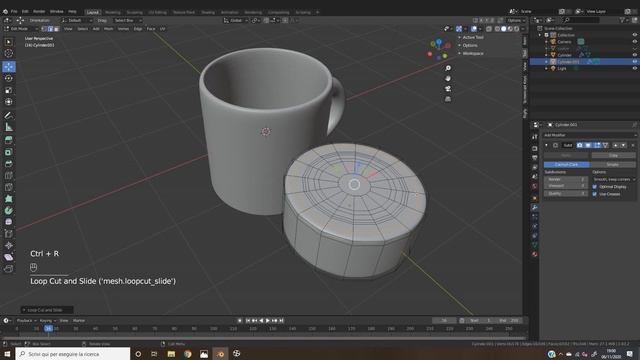This screenshot has width=640, height=360.
Task: Select the Measure tool
Action: tap(9, 128)
